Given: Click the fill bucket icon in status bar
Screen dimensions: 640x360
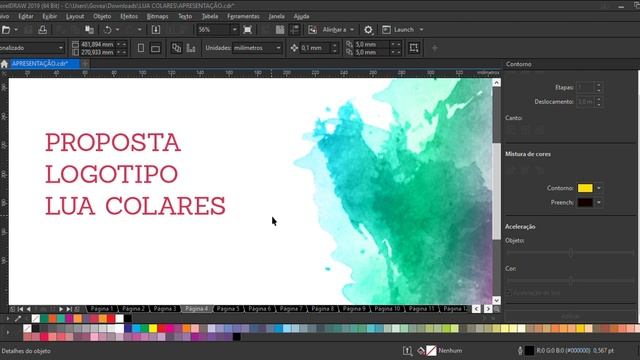Looking at the screenshot, I should click(x=421, y=351).
